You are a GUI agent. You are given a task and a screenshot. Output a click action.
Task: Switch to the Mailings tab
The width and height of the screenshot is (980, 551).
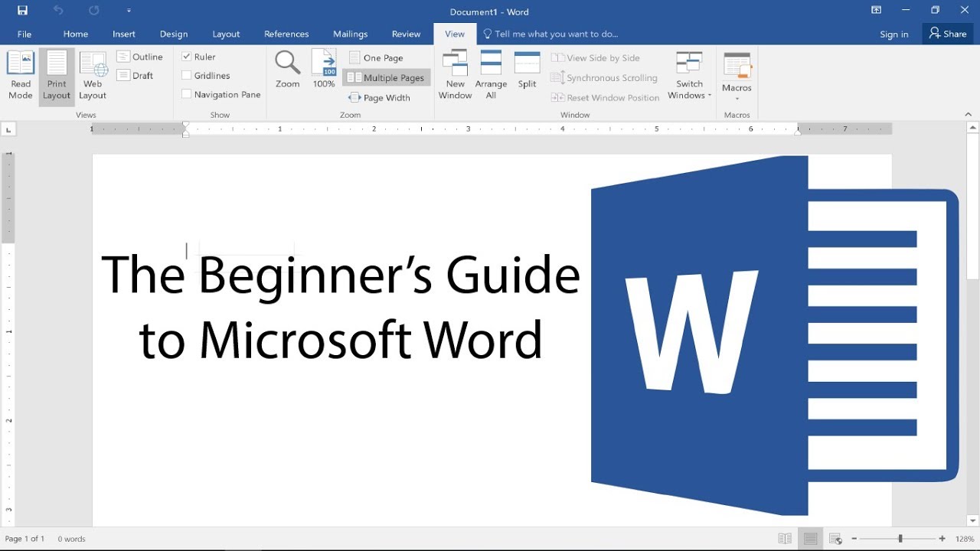(350, 34)
